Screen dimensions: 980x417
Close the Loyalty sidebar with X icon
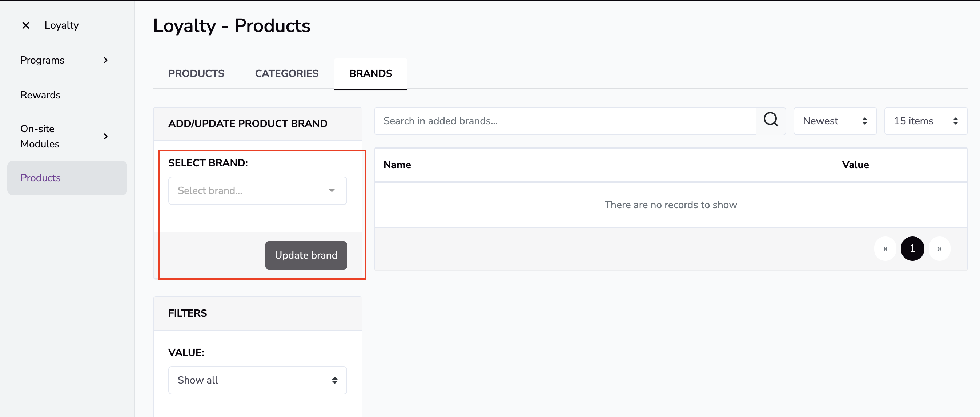click(x=26, y=25)
